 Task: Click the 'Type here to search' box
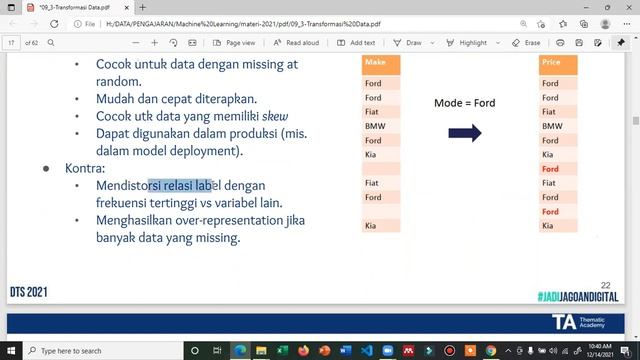(103, 351)
